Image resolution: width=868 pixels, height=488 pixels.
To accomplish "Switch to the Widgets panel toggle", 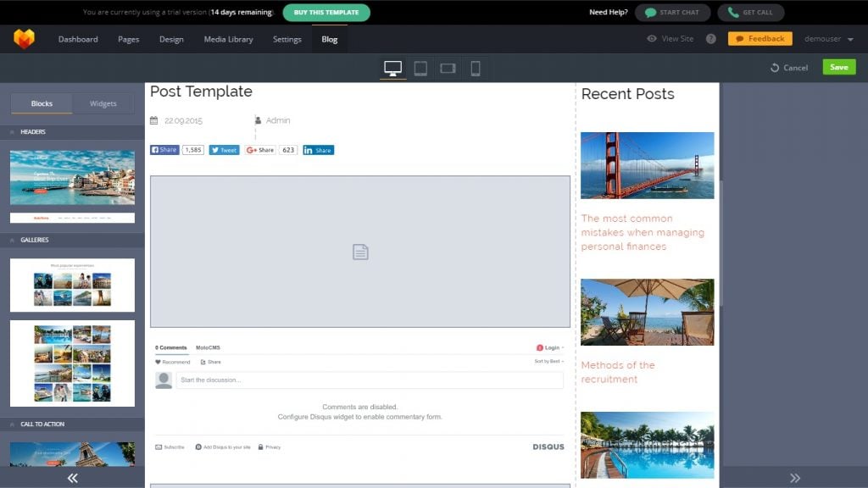I will coord(103,103).
